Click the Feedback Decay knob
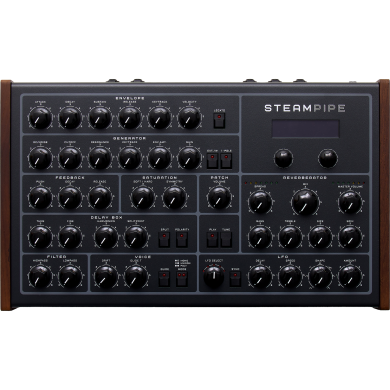The image size is (390, 390). click(70, 198)
